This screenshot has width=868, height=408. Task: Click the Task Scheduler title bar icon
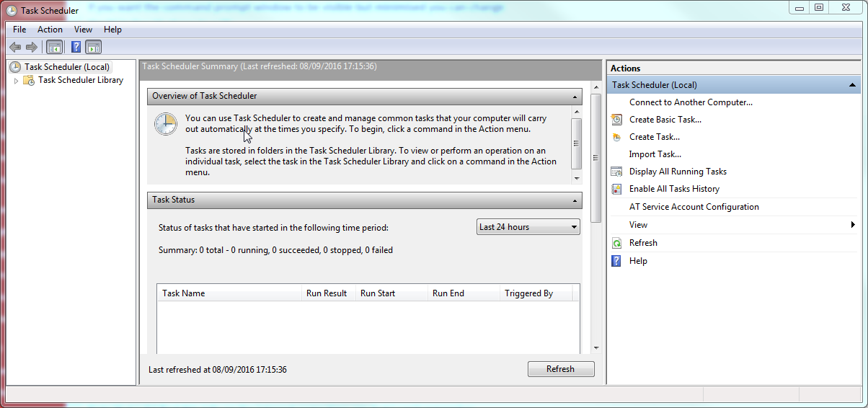pyautogui.click(x=12, y=11)
